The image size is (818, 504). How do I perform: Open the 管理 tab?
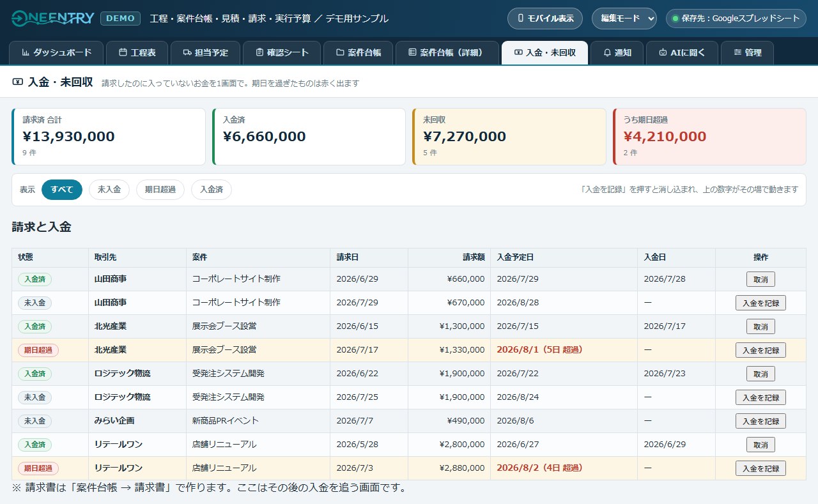click(747, 53)
